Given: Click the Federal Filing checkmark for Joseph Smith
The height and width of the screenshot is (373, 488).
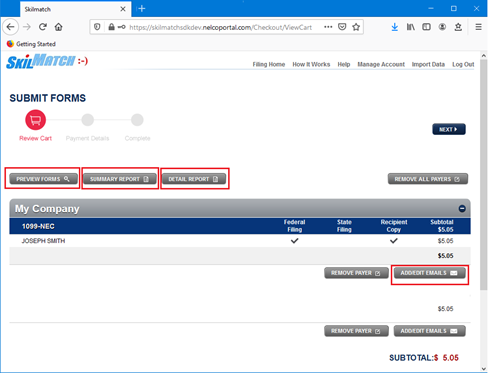Looking at the screenshot, I should (294, 241).
